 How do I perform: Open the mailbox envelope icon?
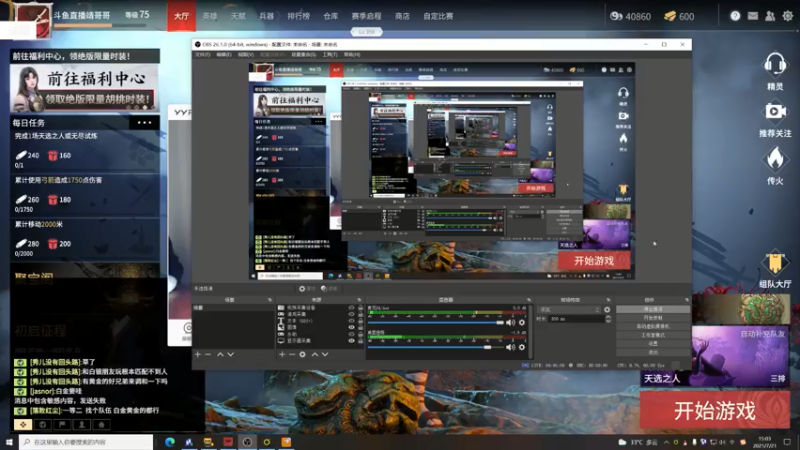click(x=753, y=16)
